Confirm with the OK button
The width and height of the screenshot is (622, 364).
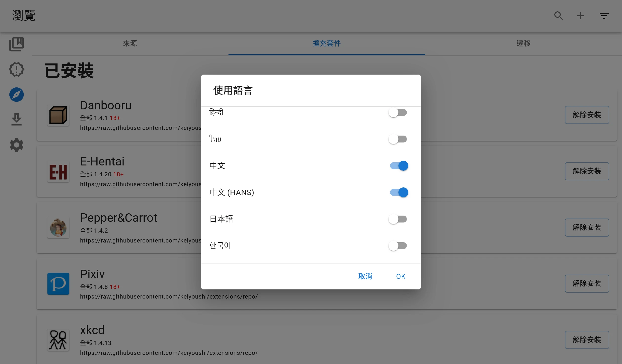[400, 276]
